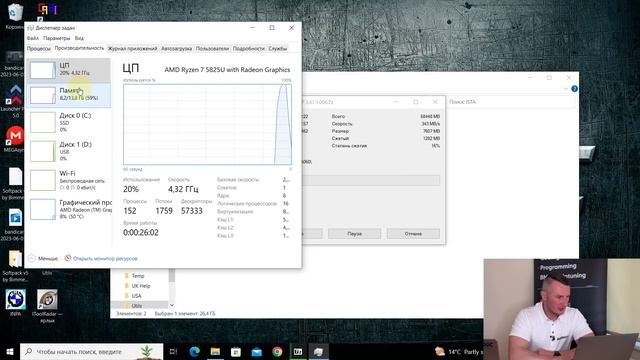The image size is (640, 360).
Task: Click Отмена button in 7-Zip dialog
Action: point(413,233)
